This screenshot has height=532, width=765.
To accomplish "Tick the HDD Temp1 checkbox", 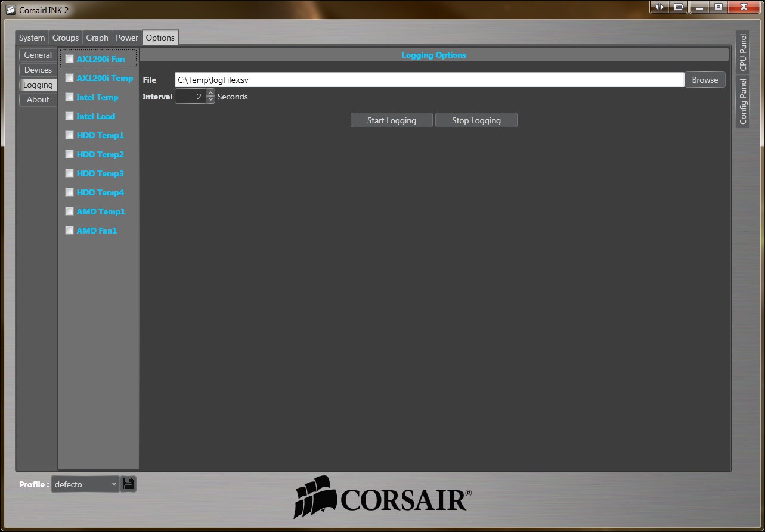I will pos(70,135).
